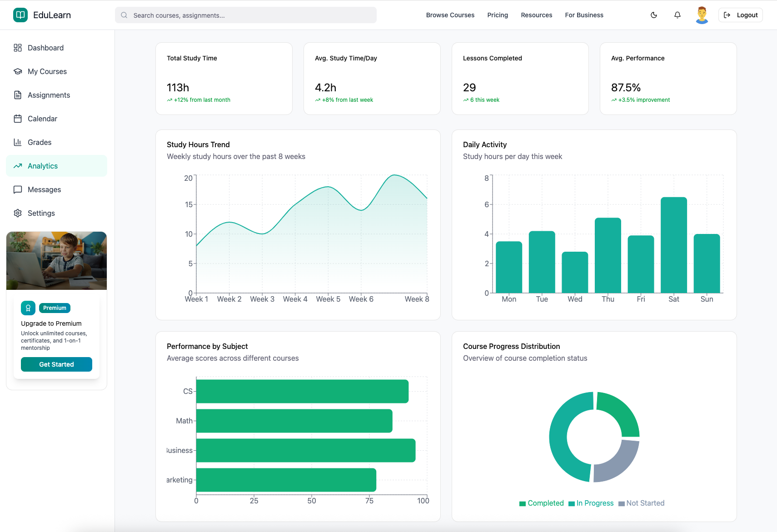
Task: Toggle dark mode with the moon icon
Action: click(654, 15)
